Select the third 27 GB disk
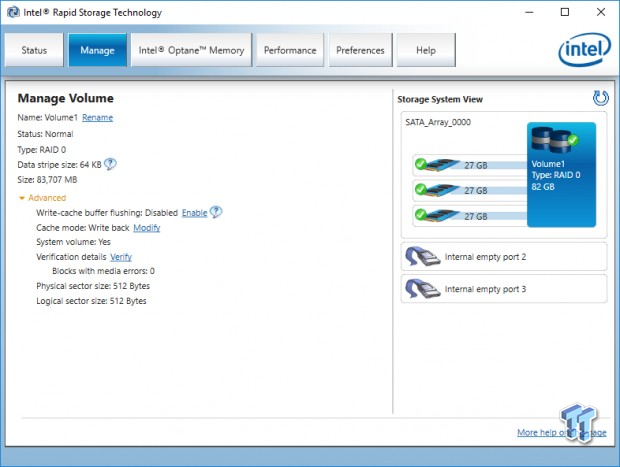Image resolution: width=620 pixels, height=467 pixels. click(x=470, y=216)
